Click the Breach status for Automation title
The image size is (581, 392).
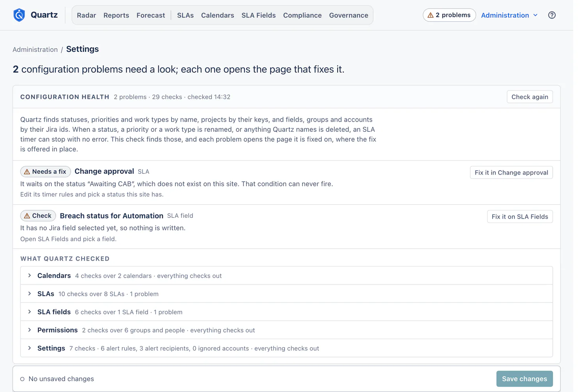(x=111, y=216)
